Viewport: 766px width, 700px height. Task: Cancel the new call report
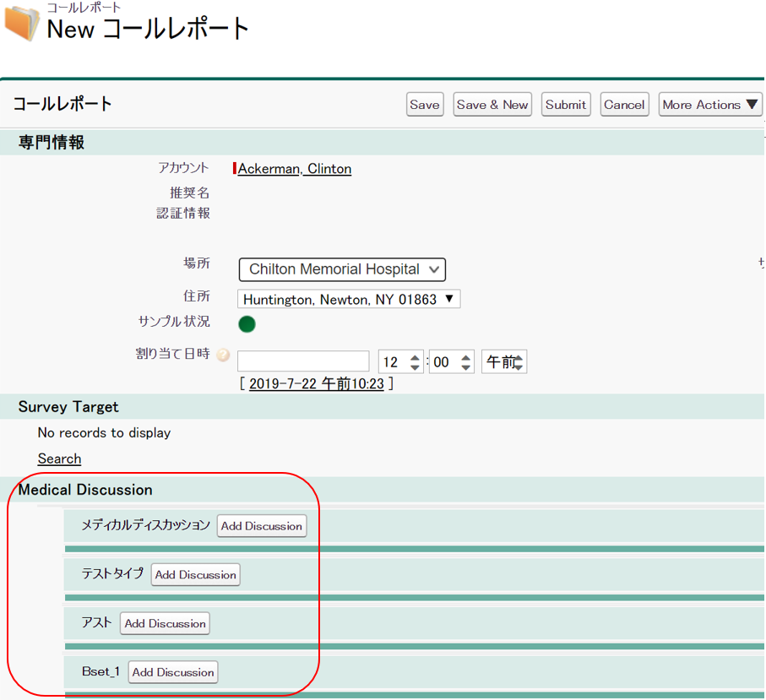click(624, 105)
